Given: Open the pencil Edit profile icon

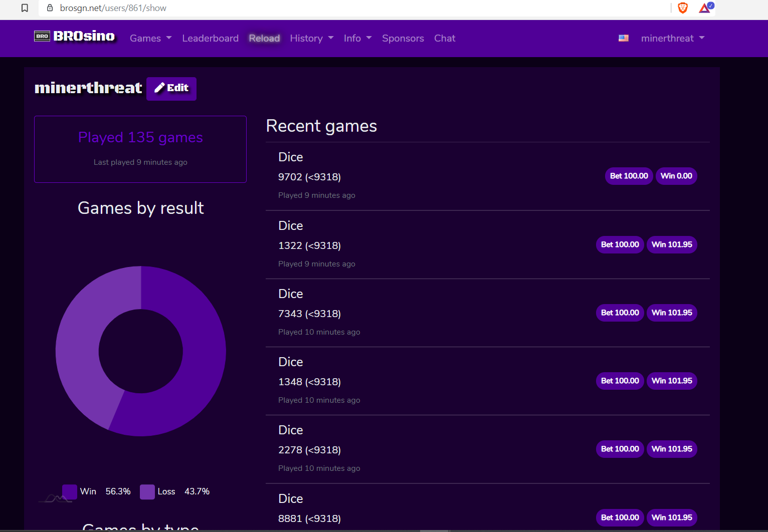Looking at the screenshot, I should [159, 87].
